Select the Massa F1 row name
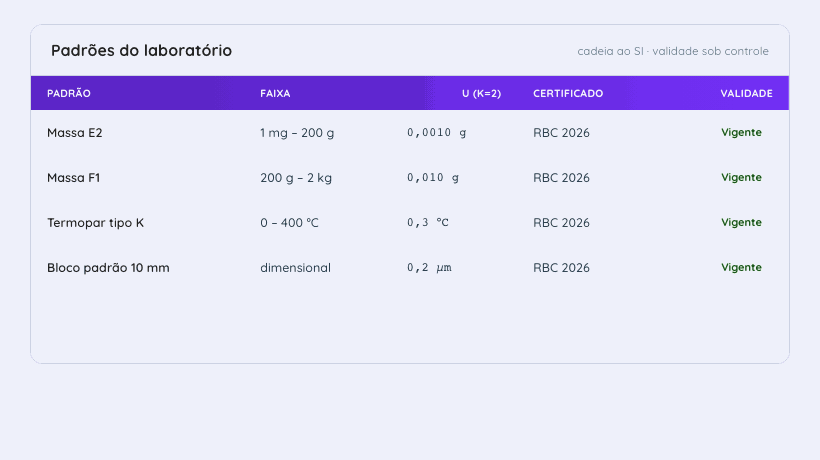Image resolution: width=820 pixels, height=460 pixels. (74, 178)
